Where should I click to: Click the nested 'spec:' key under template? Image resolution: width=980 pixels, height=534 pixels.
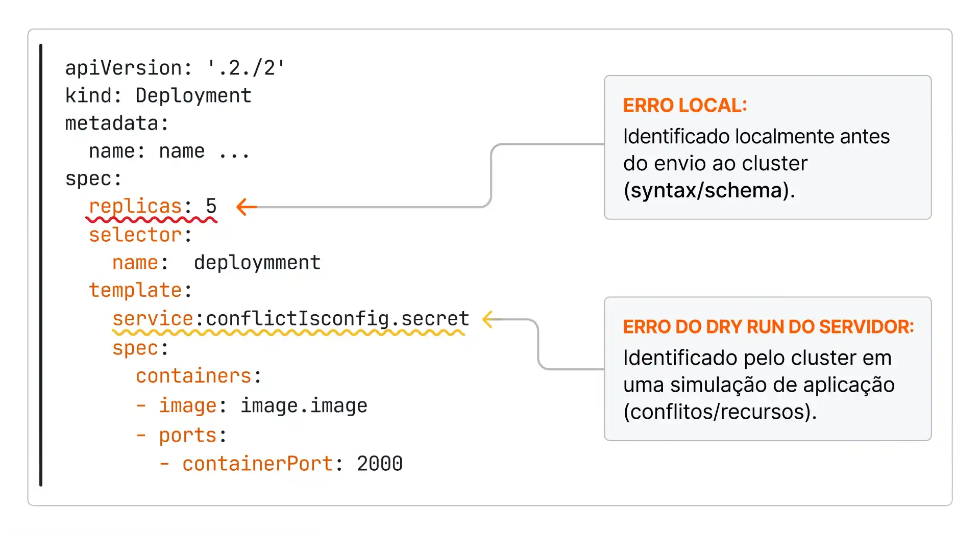(x=140, y=348)
